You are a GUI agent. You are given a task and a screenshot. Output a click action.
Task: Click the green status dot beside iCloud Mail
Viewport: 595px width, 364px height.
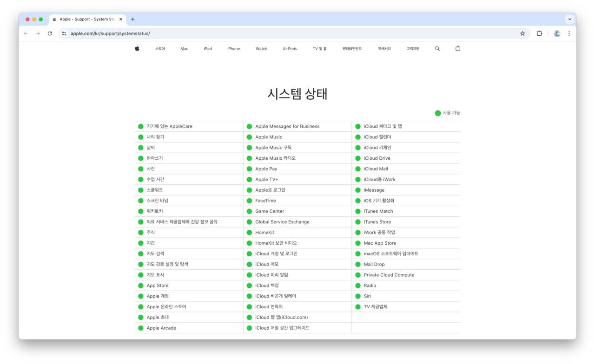(x=358, y=169)
